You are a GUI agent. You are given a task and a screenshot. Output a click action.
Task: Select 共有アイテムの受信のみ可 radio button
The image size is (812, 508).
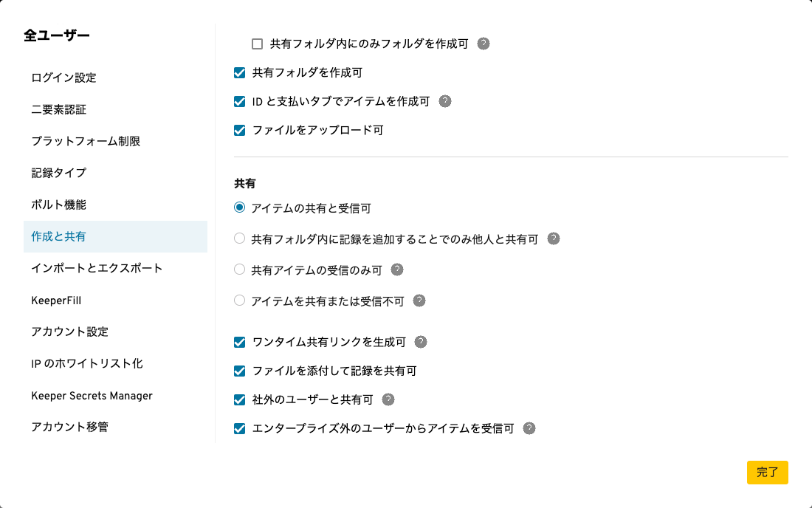[x=239, y=270]
